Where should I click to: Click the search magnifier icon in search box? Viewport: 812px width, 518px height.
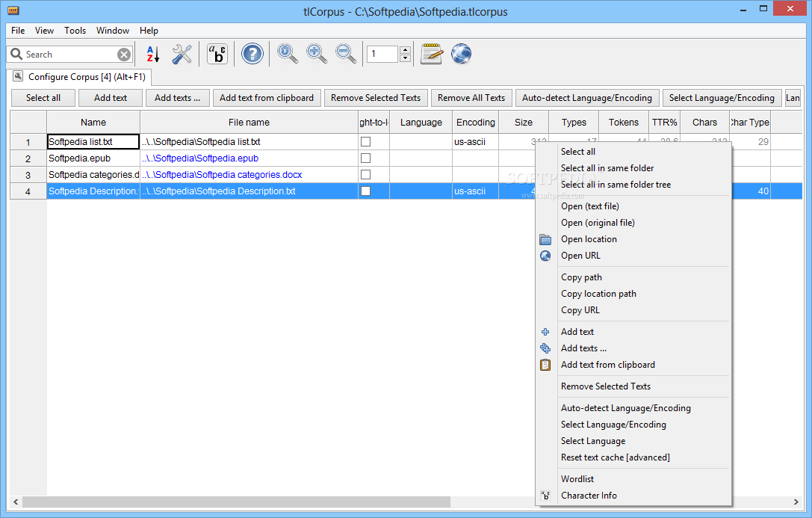point(16,55)
